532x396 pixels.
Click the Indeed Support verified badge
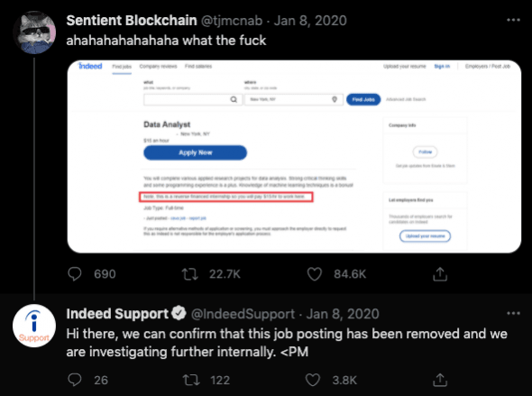[179, 313]
